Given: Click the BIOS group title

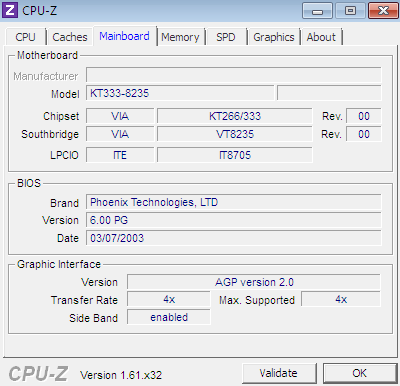Looking at the screenshot, I should (x=29, y=183).
